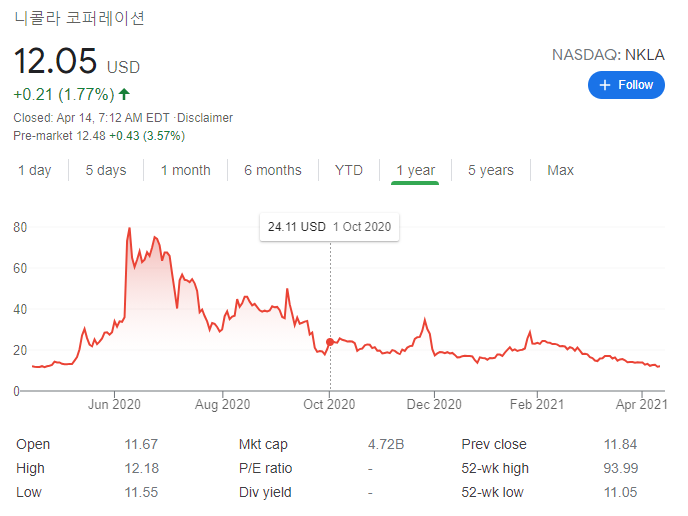688x516 pixels.
Task: Show the YTD chart range
Action: click(x=349, y=170)
